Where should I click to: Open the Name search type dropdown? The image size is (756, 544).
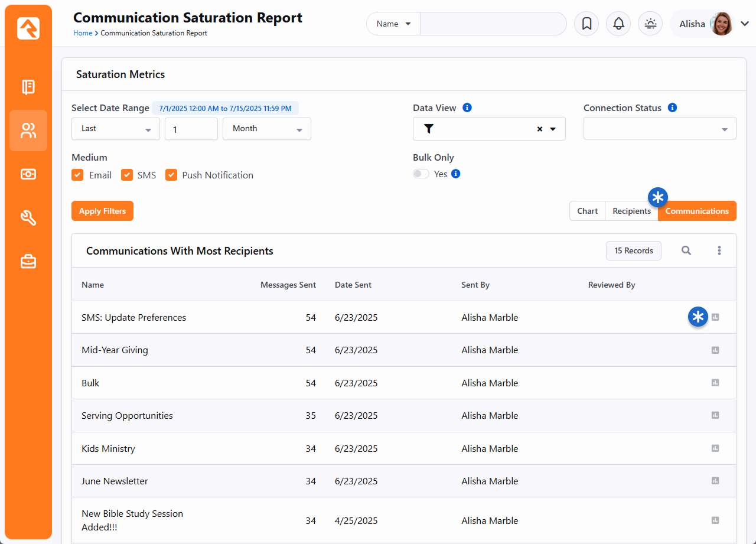(393, 24)
